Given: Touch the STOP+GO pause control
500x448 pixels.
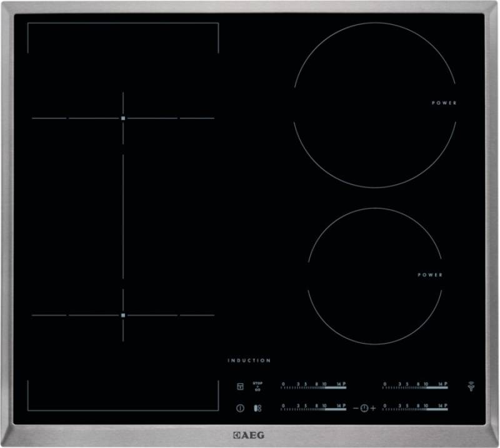Looking at the screenshot, I should pos(257,386).
